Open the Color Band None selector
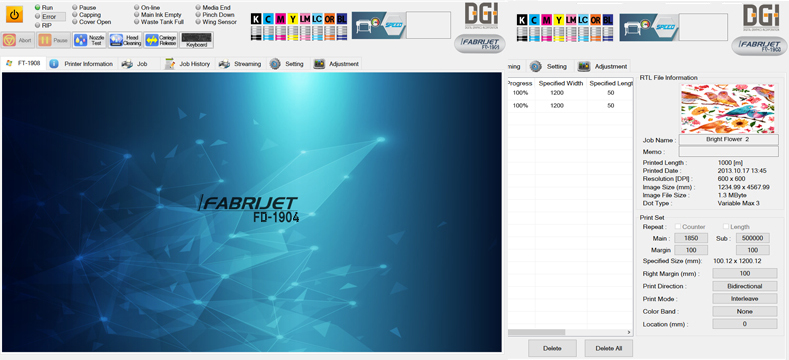The width and height of the screenshot is (789, 360). pyautogui.click(x=745, y=311)
